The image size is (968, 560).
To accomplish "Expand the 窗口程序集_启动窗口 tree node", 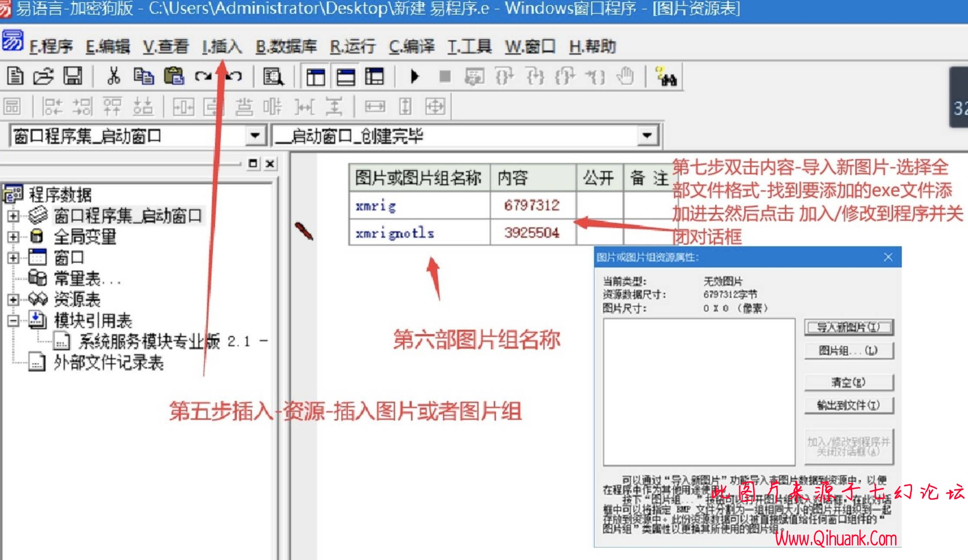I will pyautogui.click(x=13, y=216).
